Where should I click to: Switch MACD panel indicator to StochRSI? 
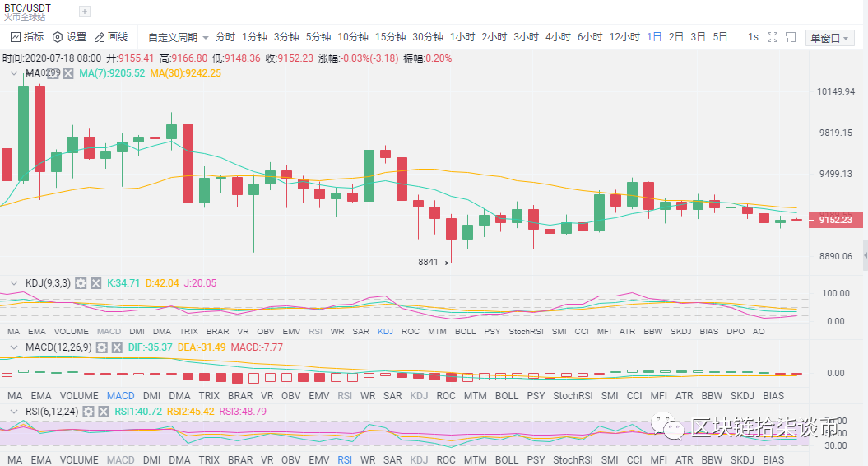pos(573,395)
